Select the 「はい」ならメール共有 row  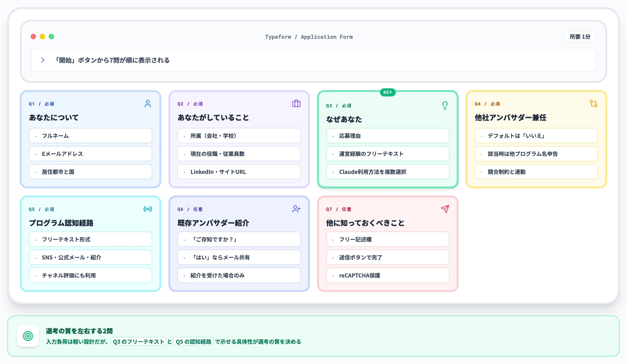[239, 257]
